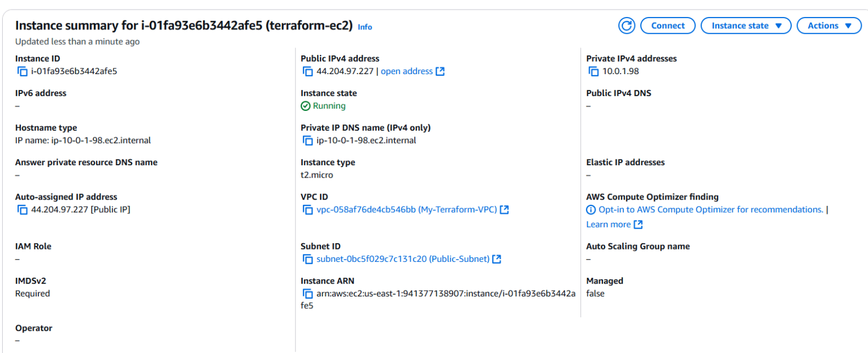Click the external link icon beside open address

tap(441, 71)
